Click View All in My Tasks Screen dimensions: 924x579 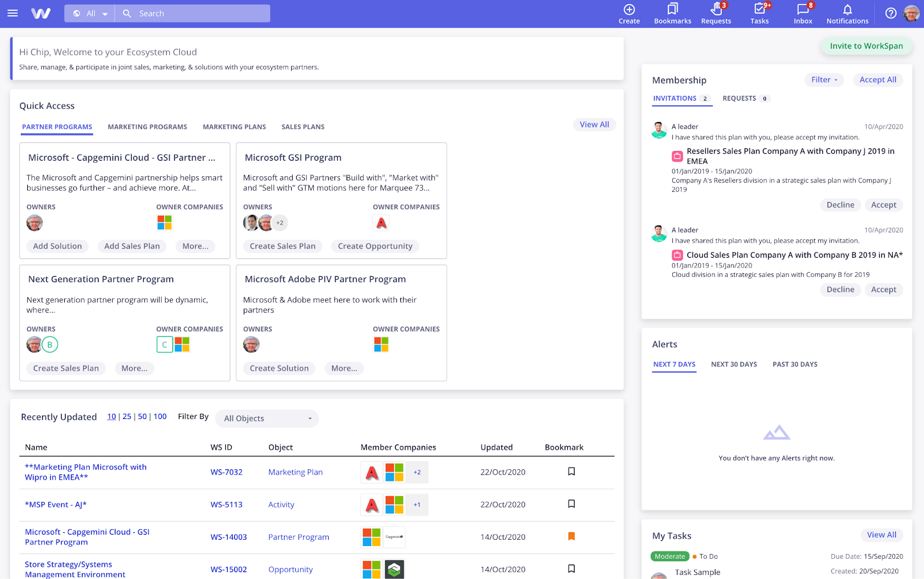pos(881,535)
